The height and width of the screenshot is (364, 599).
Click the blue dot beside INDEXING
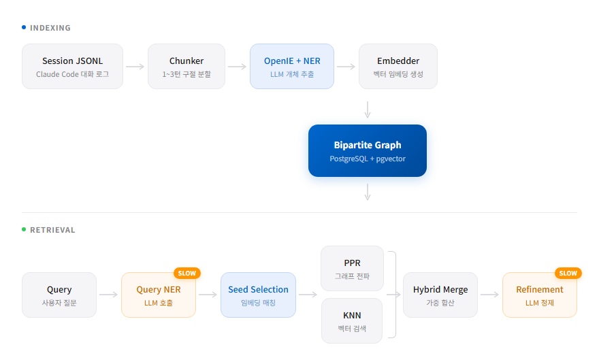tap(24, 27)
